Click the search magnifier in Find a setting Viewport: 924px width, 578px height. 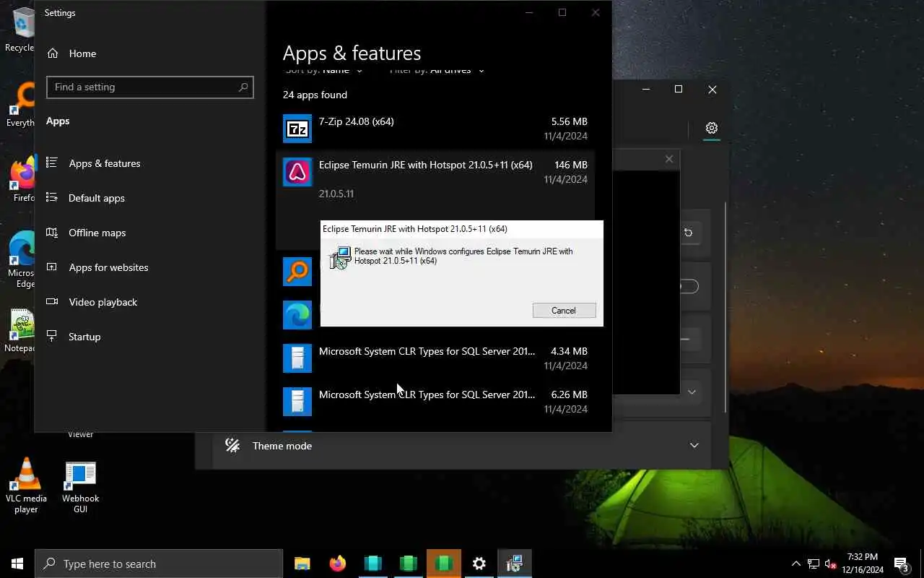click(243, 87)
